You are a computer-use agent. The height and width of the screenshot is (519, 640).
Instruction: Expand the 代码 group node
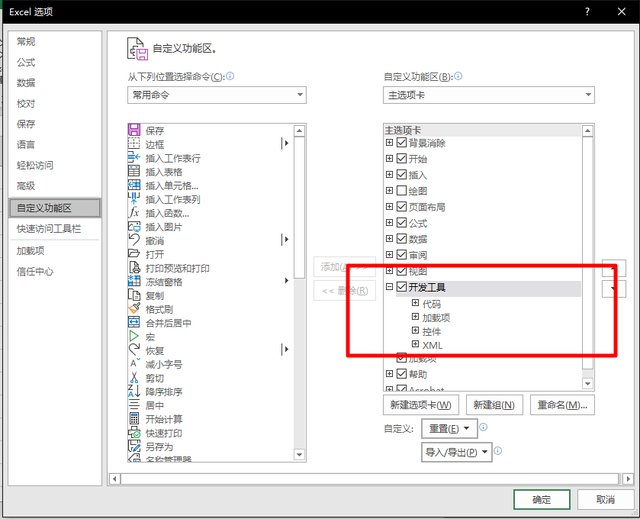pyautogui.click(x=416, y=303)
